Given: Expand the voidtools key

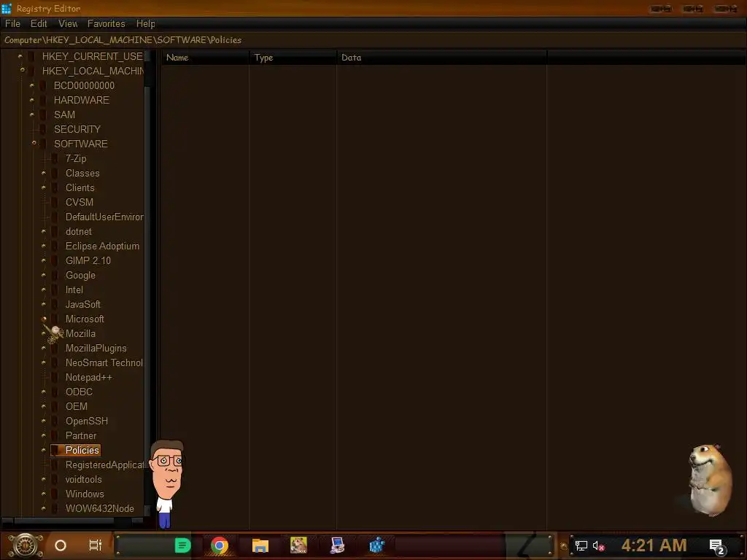Looking at the screenshot, I should 44,479.
